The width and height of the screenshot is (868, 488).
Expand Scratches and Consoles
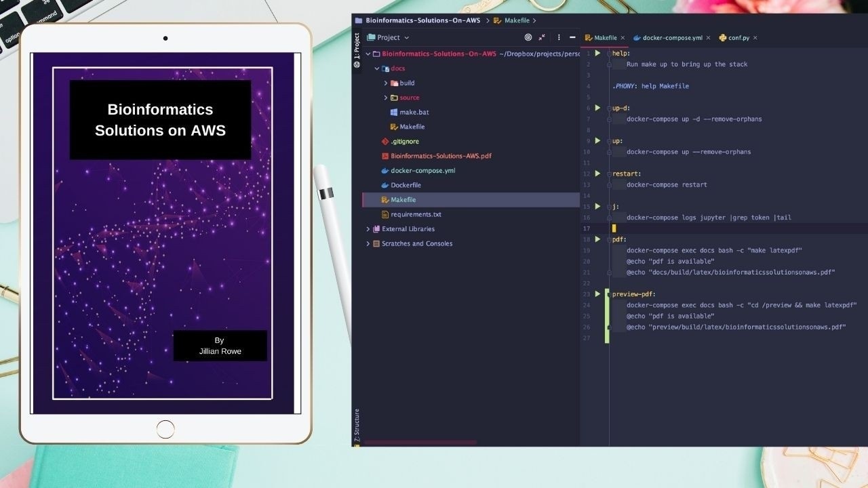(x=368, y=243)
